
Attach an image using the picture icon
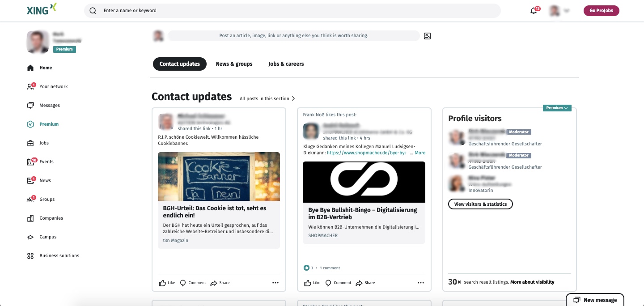[427, 36]
